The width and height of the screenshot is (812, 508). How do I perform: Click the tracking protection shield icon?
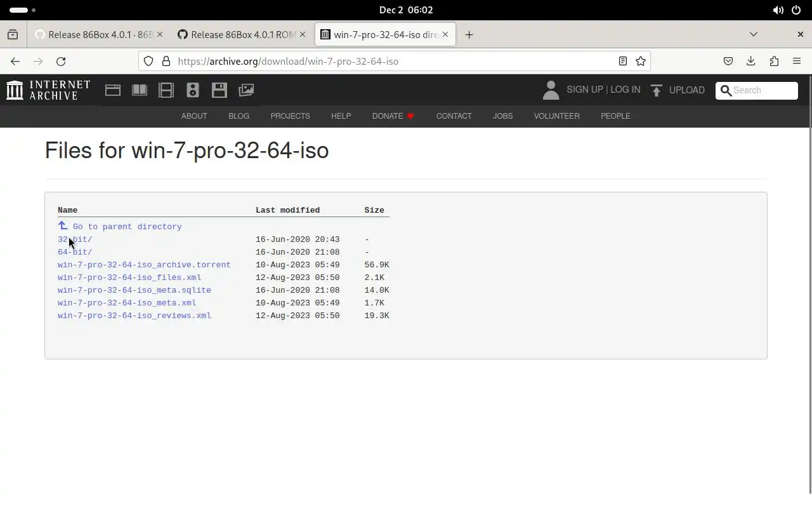click(148, 61)
